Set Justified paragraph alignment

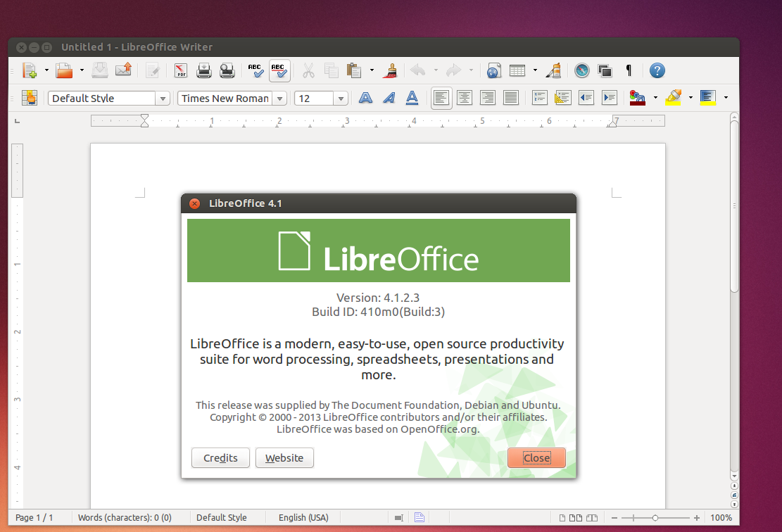point(511,97)
